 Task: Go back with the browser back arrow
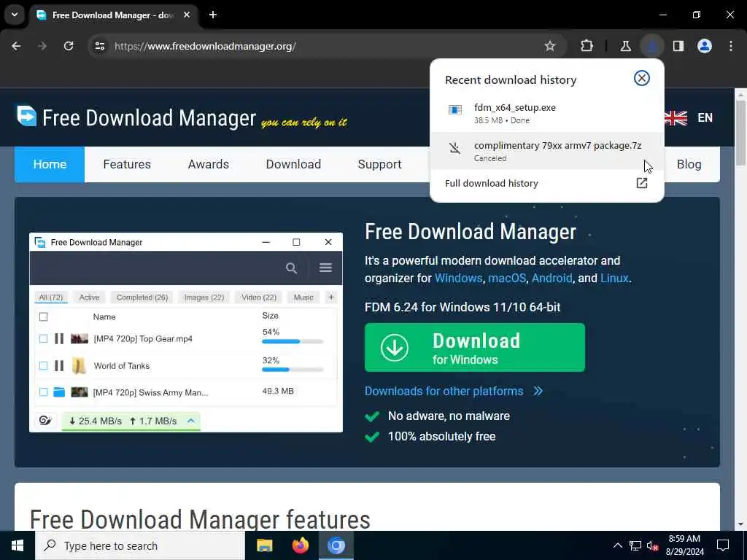tap(16, 46)
